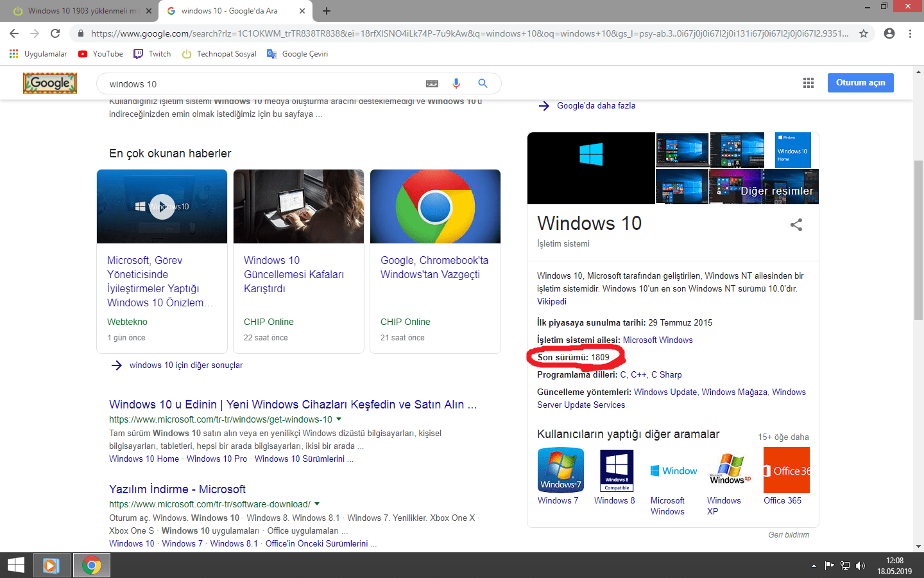Image resolution: width=924 pixels, height=578 pixels.
Task: Open the Windows 8 related search thumbnail
Action: [x=617, y=470]
